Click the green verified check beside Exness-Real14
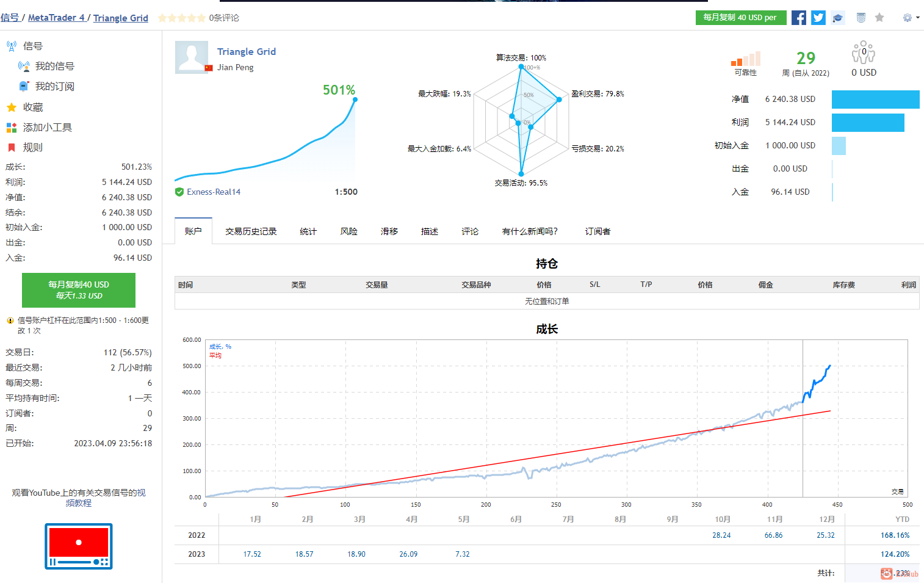Screen dimensions: 924x583 pyautogui.click(x=179, y=192)
